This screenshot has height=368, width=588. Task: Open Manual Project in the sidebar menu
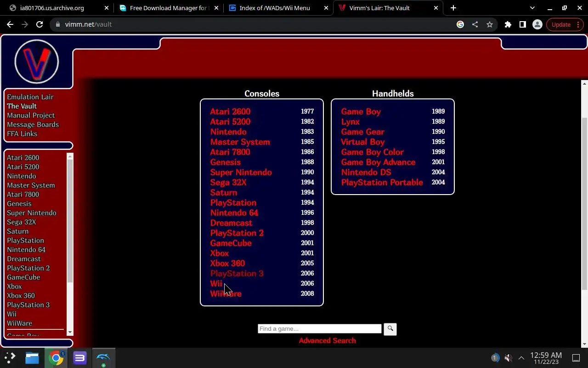31,115
